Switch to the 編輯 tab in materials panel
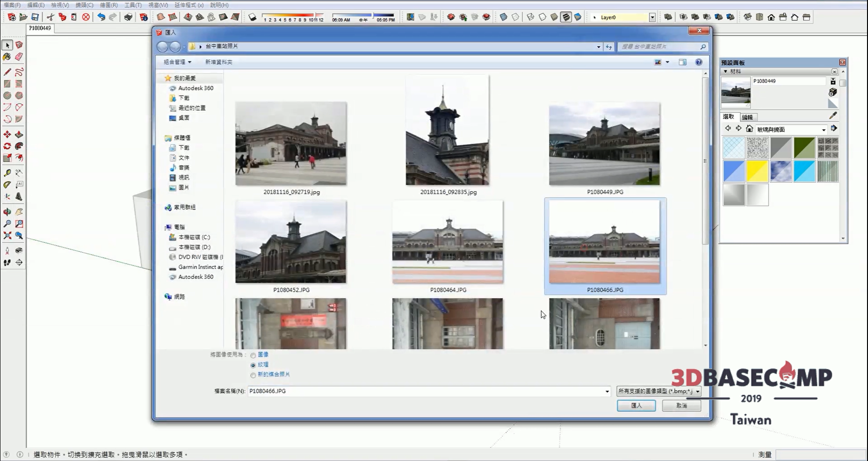 coord(747,117)
